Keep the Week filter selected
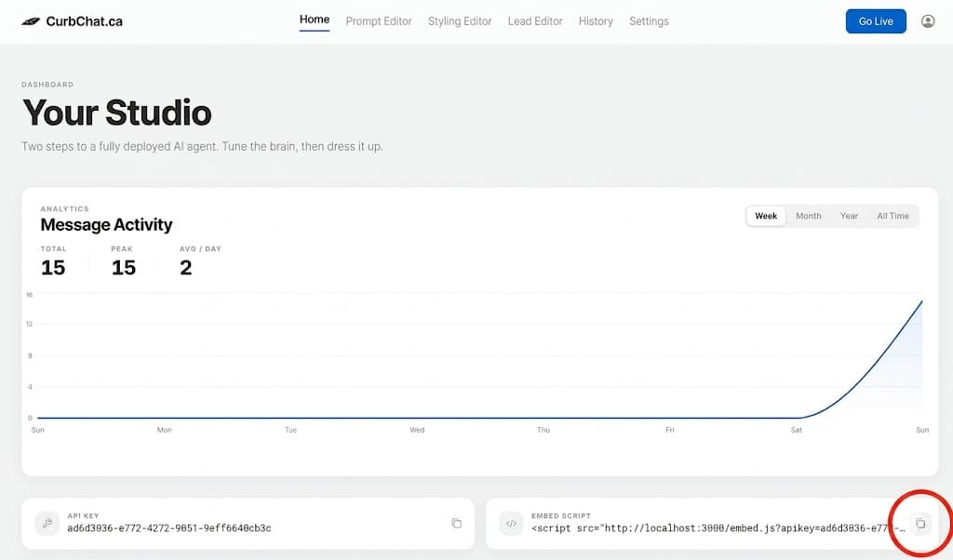This screenshot has width=953, height=560. coord(765,215)
